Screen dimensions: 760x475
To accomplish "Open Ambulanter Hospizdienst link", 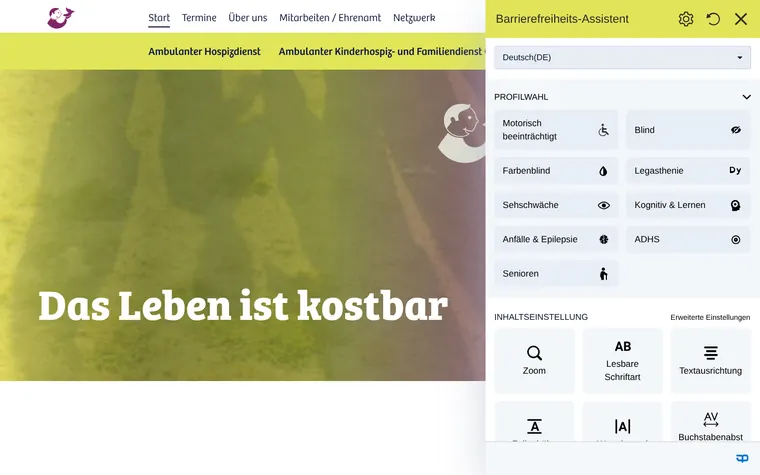I will pos(205,51).
